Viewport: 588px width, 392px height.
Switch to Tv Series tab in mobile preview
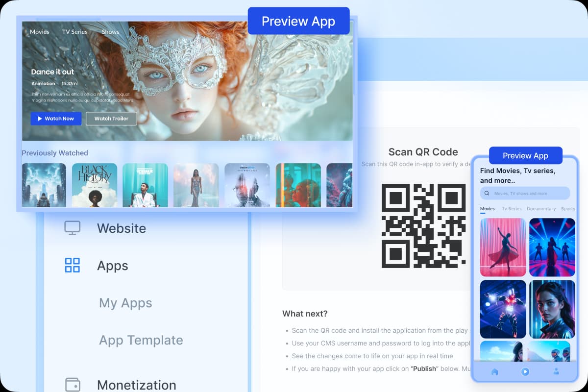pos(512,209)
